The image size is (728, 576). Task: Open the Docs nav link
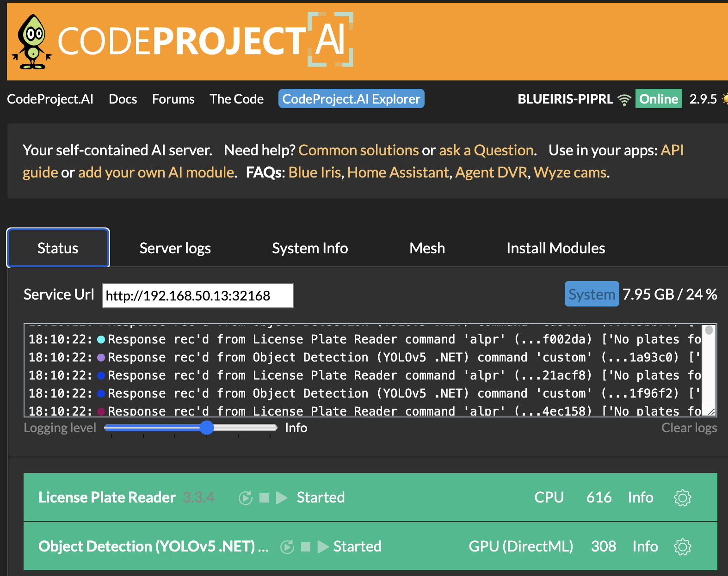click(123, 99)
